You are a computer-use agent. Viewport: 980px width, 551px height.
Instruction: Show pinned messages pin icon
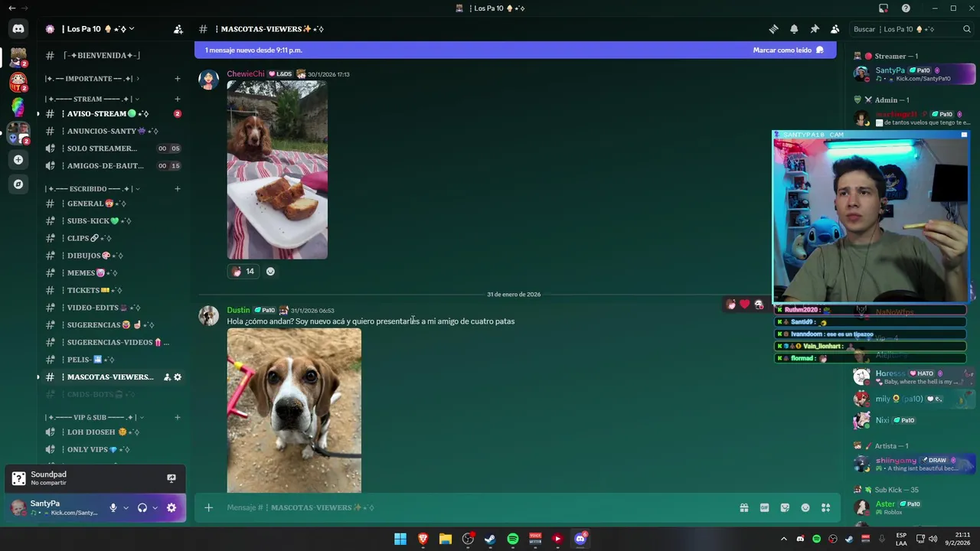[815, 29]
